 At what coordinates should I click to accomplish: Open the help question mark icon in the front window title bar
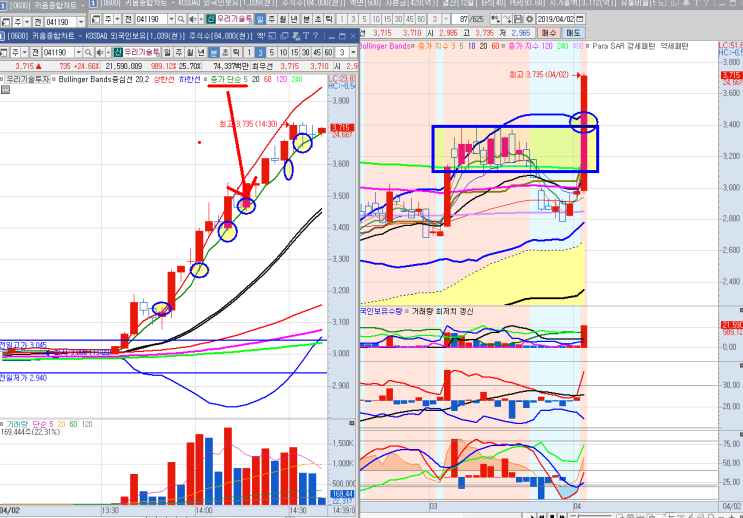pos(316,36)
